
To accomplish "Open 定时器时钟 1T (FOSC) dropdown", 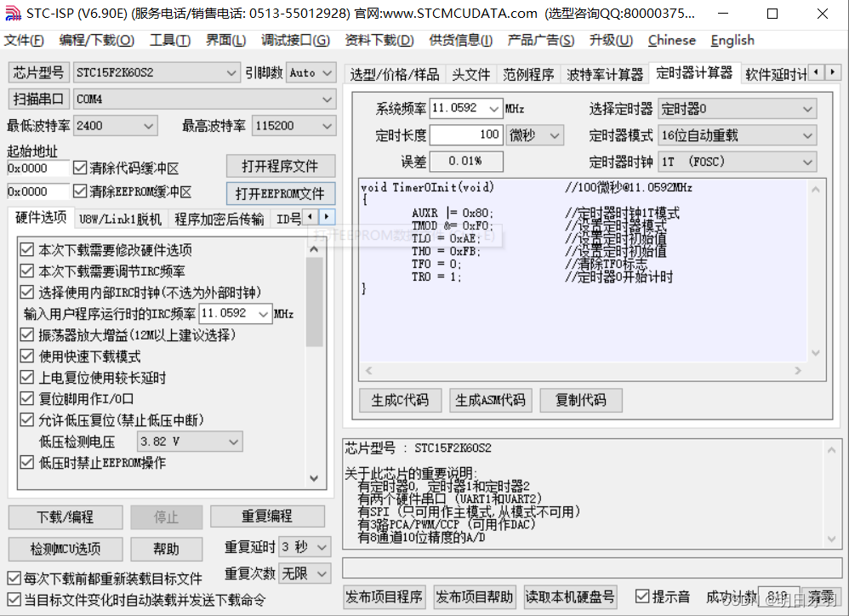I will pos(738,162).
